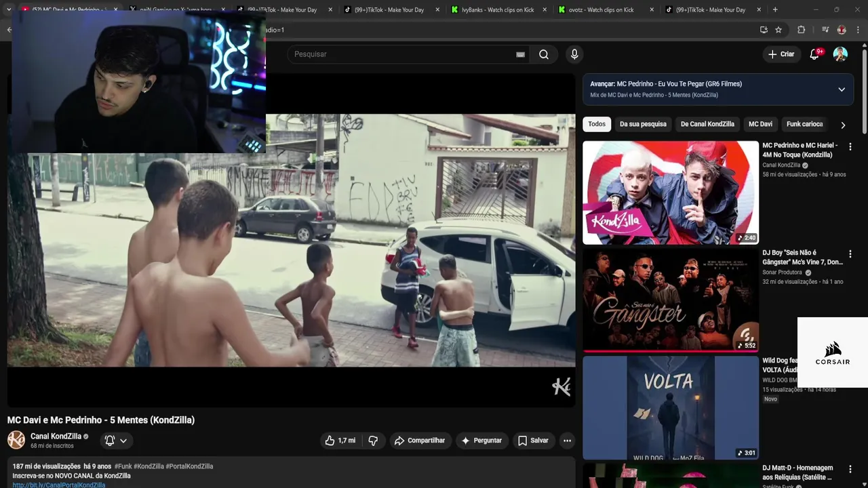This screenshot has height=488, width=868.
Task: Open 4M No Toque video thumbnail
Action: click(671, 192)
